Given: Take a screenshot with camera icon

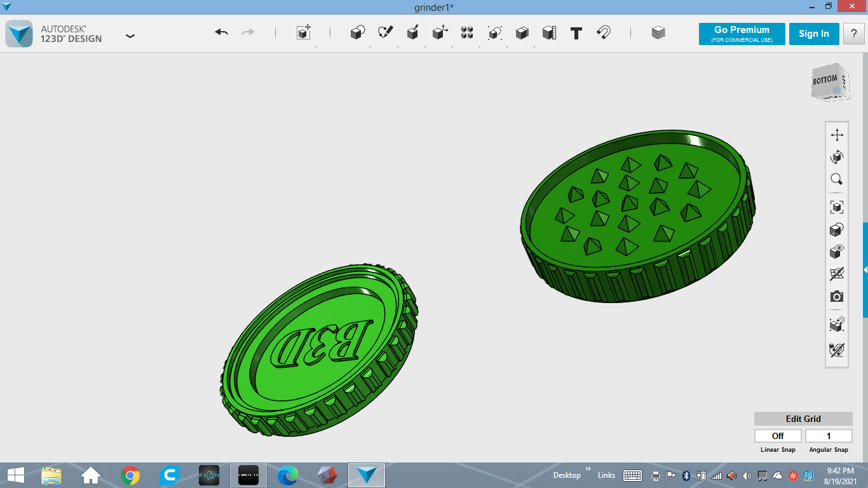Looking at the screenshot, I should point(837,297).
